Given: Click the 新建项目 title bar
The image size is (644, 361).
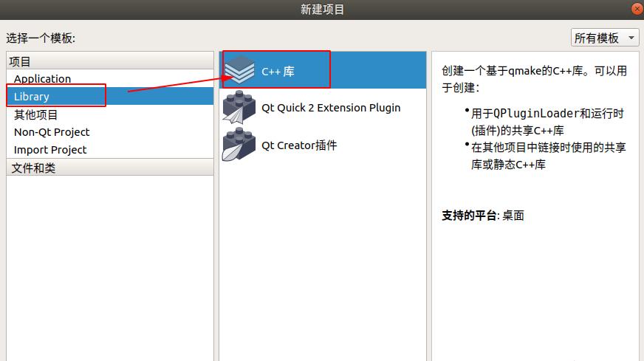Looking at the screenshot, I should coord(322,10).
